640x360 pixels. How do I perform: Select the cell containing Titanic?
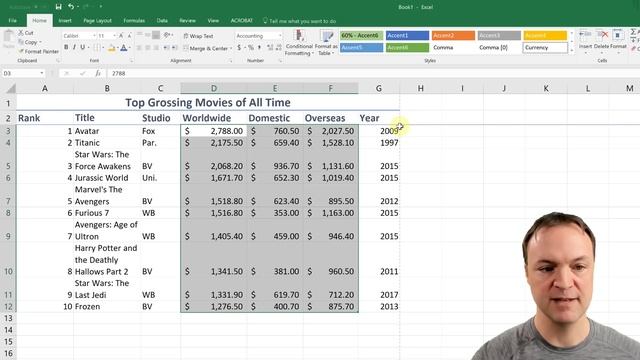tap(107, 143)
